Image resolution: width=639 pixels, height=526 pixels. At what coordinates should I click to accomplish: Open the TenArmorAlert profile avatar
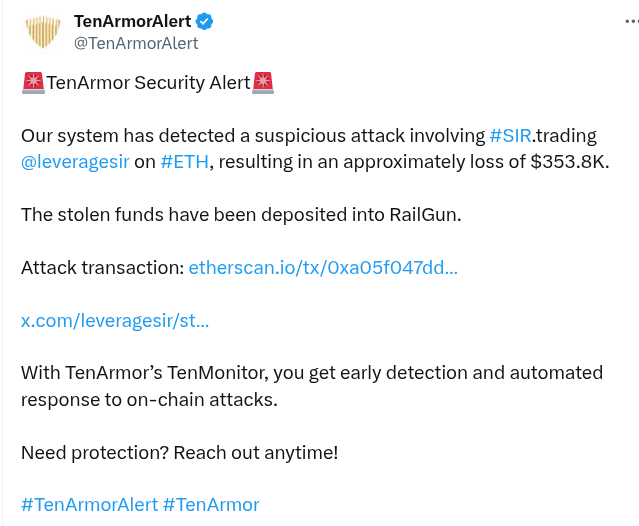click(x=42, y=32)
